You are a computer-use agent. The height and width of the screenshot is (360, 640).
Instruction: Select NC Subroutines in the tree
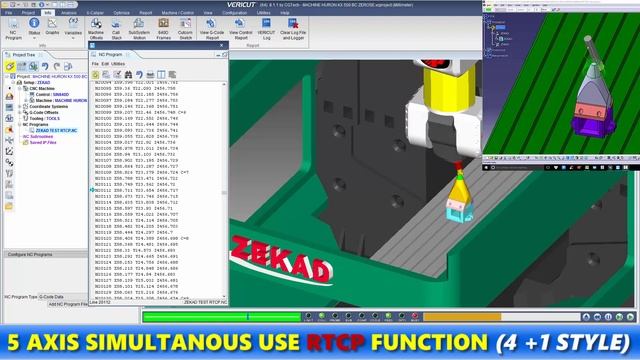tap(38, 137)
